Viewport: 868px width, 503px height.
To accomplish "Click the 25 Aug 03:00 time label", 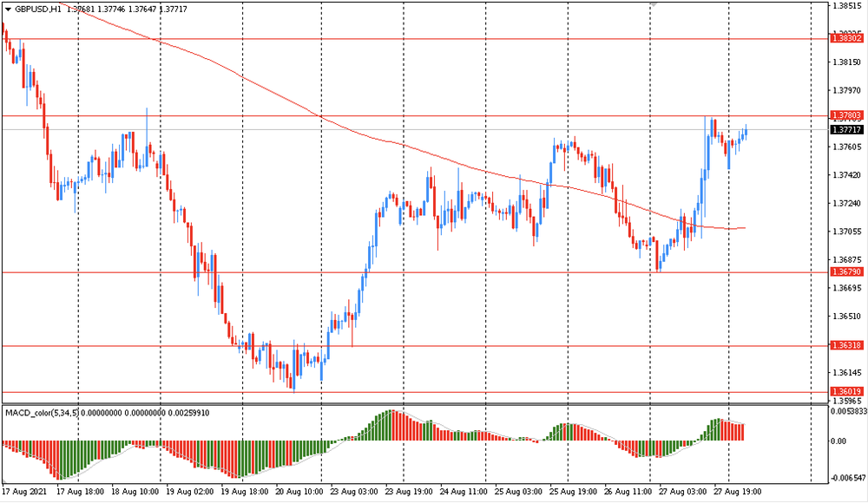I will click(x=519, y=492).
